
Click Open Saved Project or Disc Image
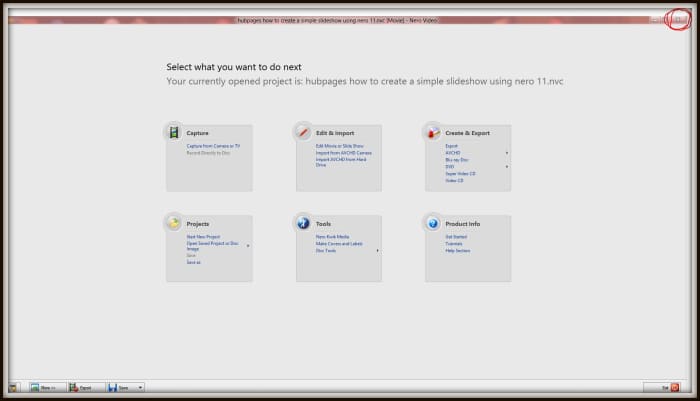212,246
